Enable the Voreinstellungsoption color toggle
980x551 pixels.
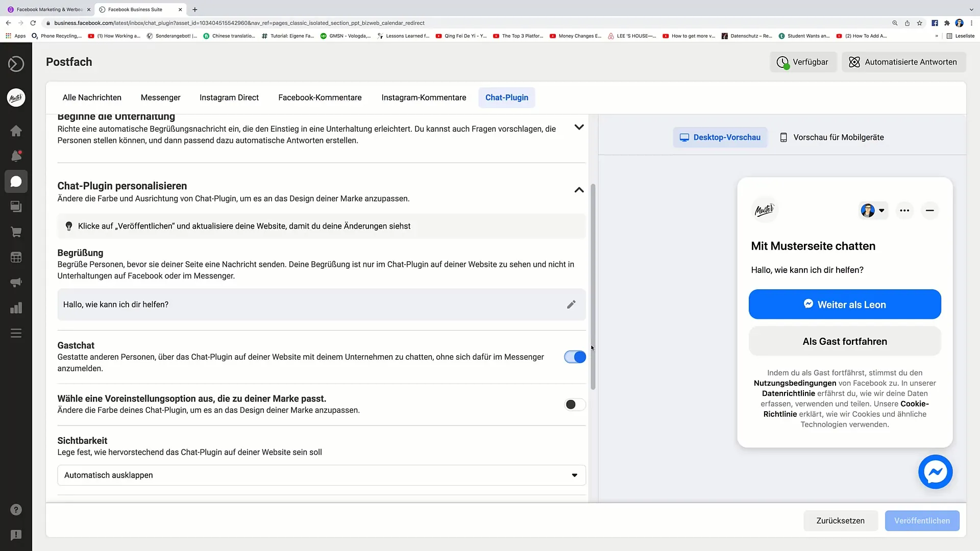pos(575,405)
